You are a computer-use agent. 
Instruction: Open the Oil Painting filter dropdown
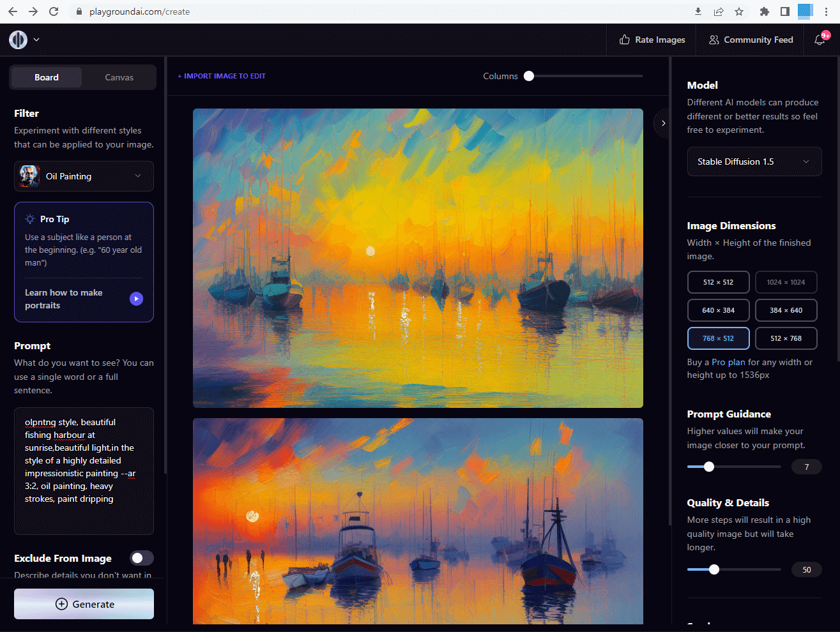(84, 176)
